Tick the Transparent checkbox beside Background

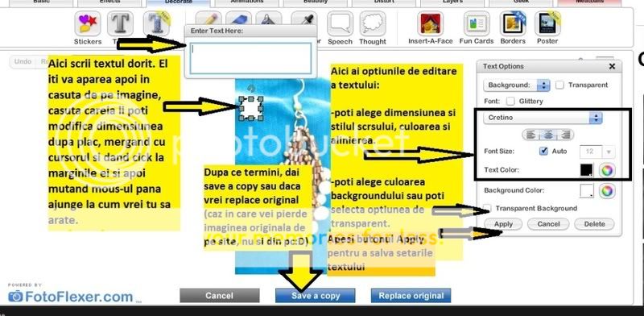click(559, 85)
